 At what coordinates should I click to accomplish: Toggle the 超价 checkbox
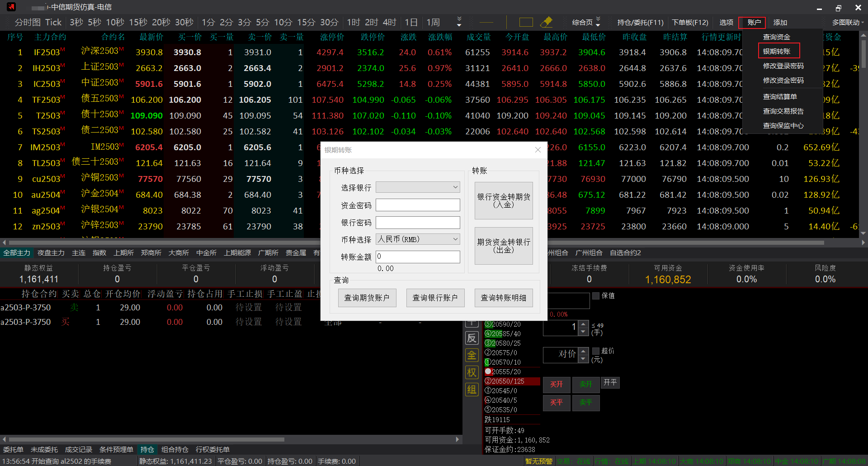[596, 351]
